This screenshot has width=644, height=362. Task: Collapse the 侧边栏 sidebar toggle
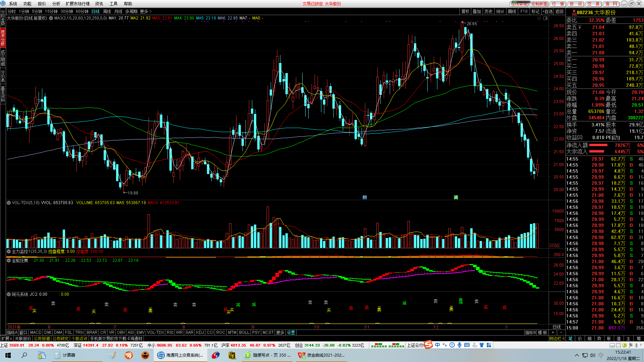pos(557,339)
